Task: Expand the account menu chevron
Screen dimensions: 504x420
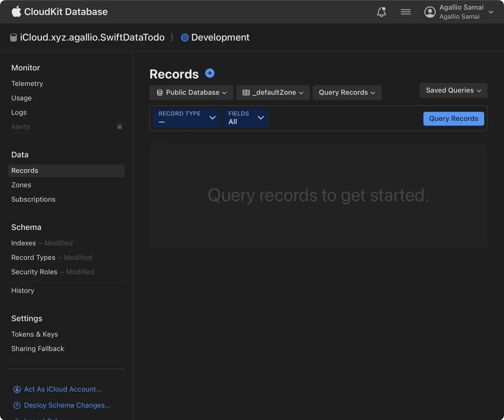Action: click(491, 12)
